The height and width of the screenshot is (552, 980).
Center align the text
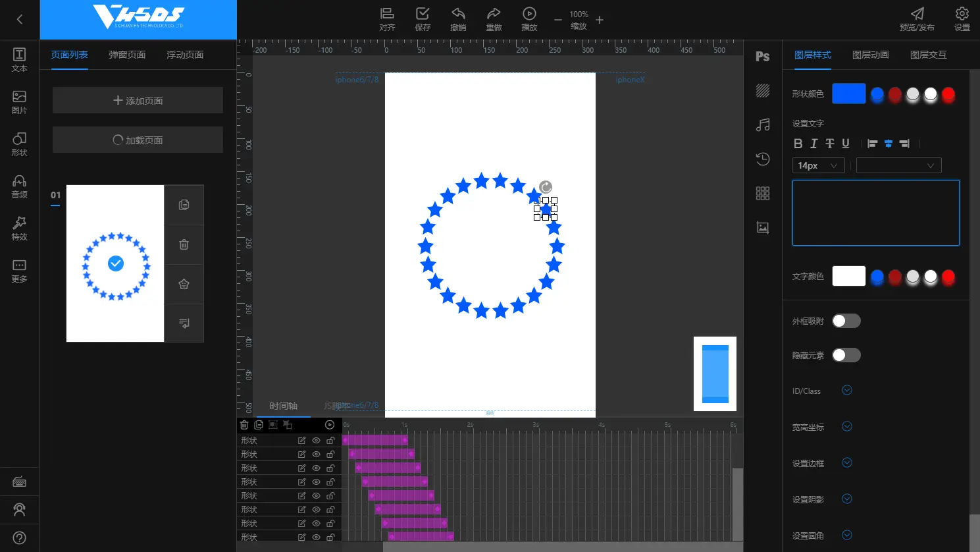[889, 143]
